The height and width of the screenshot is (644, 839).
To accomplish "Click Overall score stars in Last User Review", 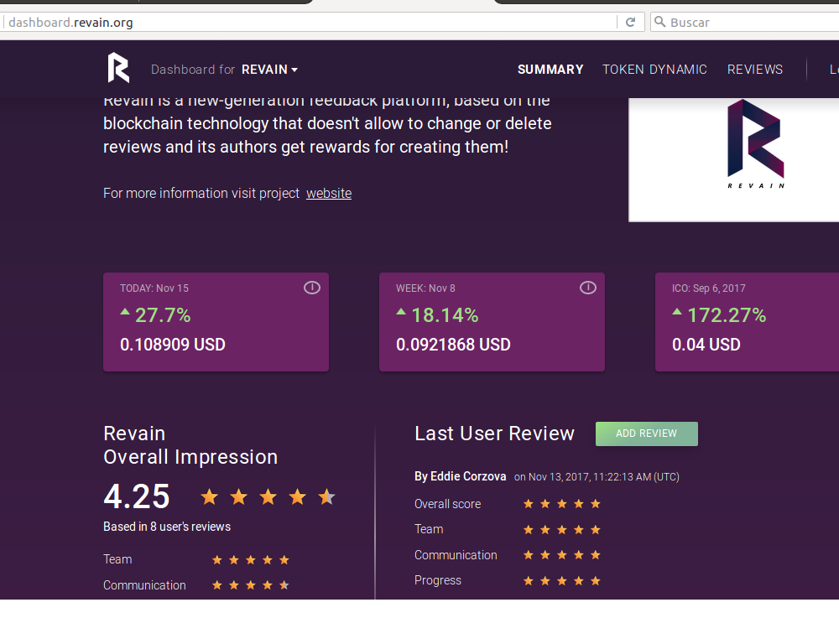I will 562,504.
